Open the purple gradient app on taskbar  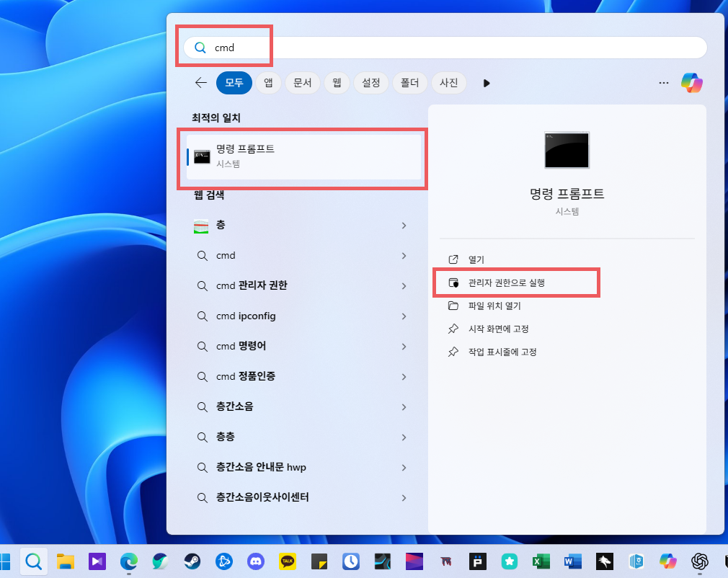click(414, 561)
